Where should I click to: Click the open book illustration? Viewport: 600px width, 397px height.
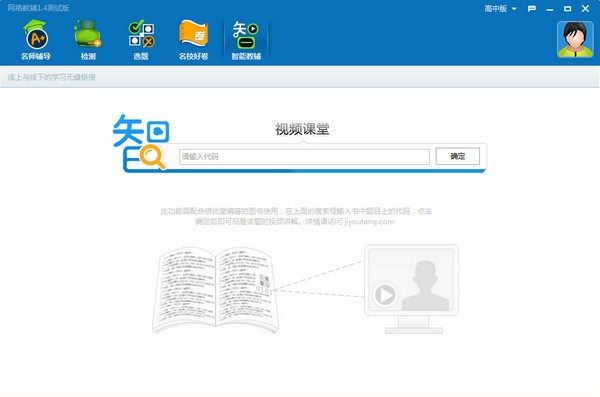(x=215, y=290)
